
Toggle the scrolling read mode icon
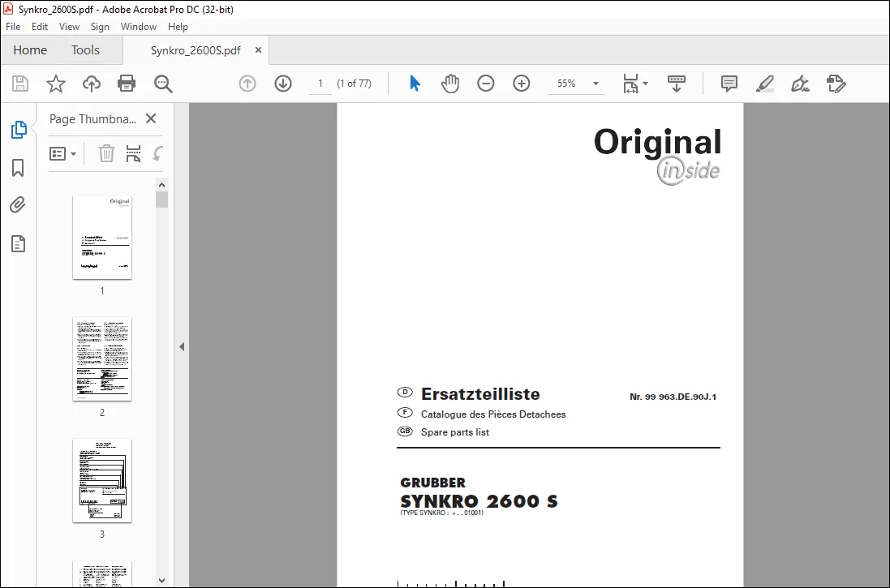[676, 84]
